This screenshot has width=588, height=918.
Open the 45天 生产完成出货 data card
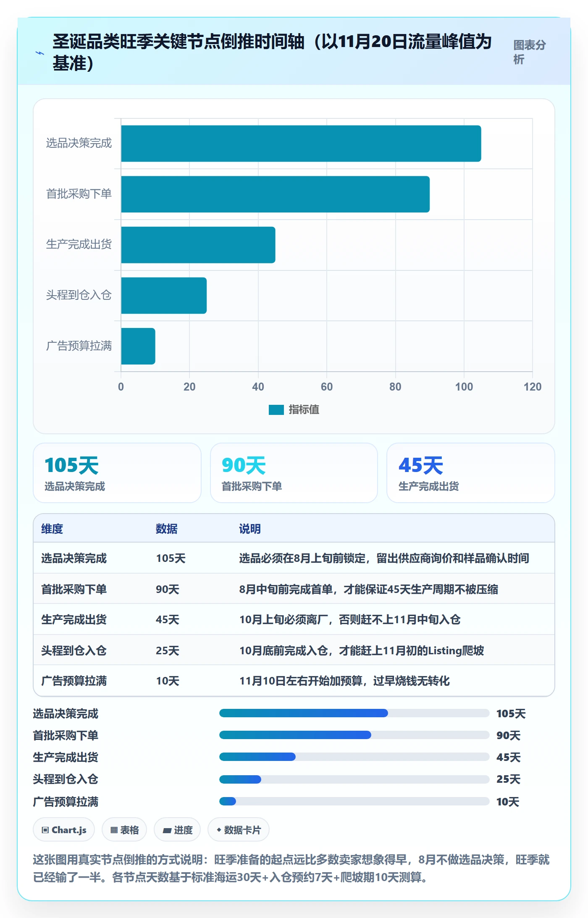[471, 473]
